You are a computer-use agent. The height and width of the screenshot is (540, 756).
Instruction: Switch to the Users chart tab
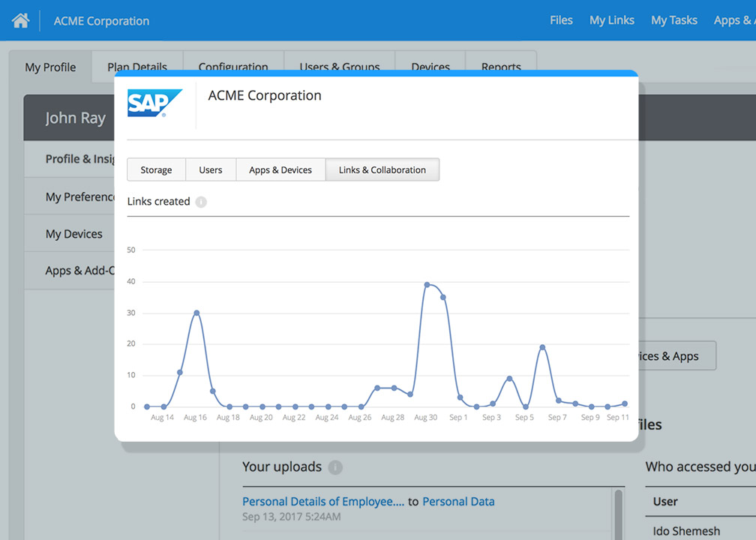point(211,170)
